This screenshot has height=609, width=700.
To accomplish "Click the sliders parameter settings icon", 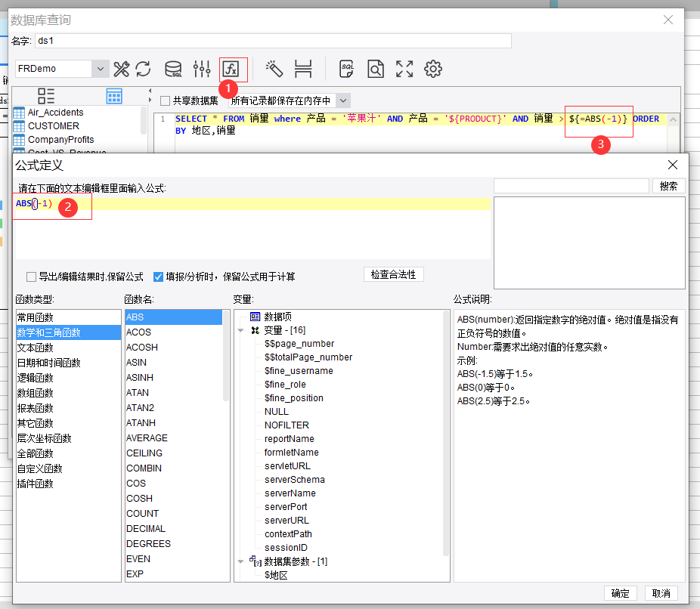I will (202, 70).
